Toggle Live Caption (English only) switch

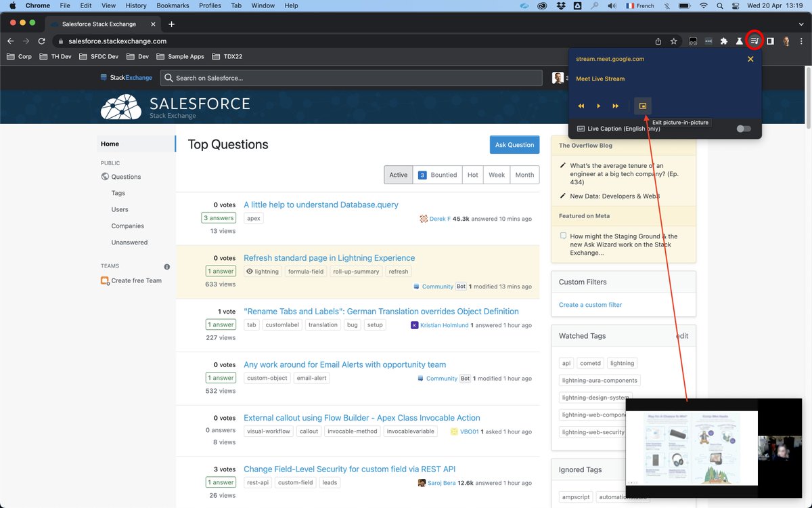(744, 129)
